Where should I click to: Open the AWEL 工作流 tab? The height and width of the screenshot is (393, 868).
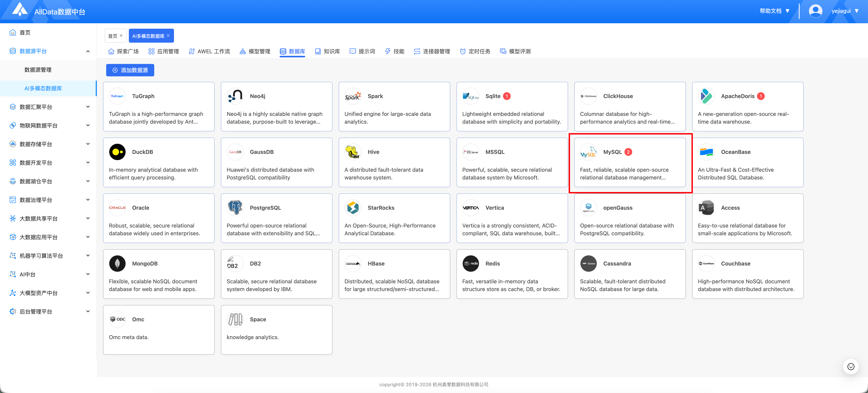(x=209, y=52)
